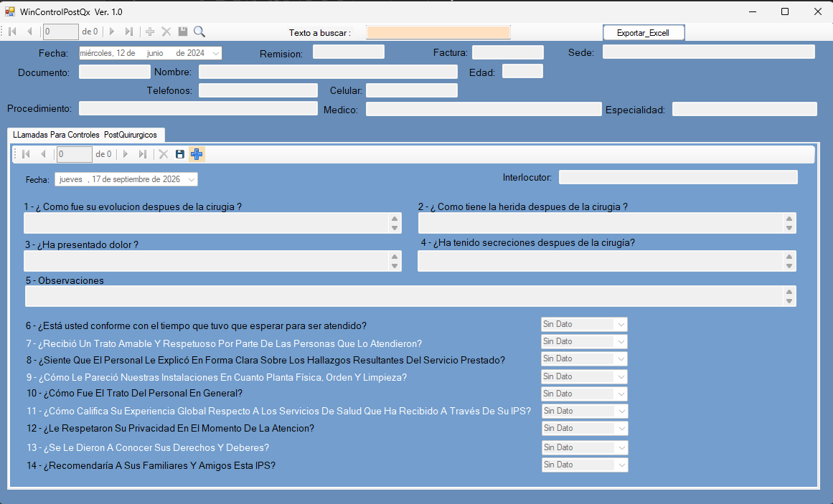Go to first call record in lower navigator
The width and height of the screenshot is (833, 504).
point(26,154)
